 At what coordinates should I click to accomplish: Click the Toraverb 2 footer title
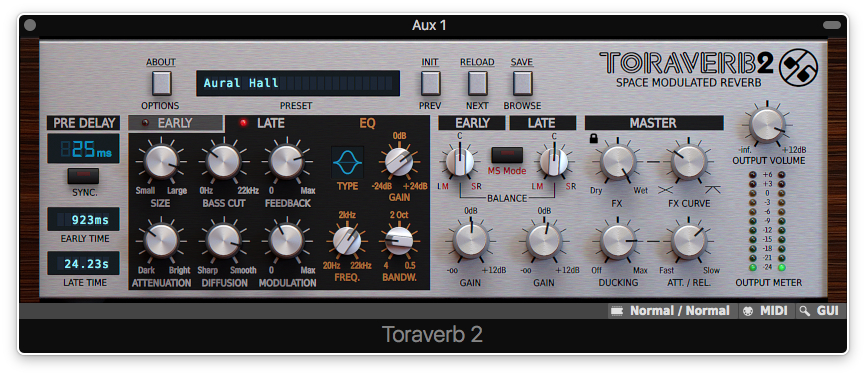pyautogui.click(x=432, y=335)
